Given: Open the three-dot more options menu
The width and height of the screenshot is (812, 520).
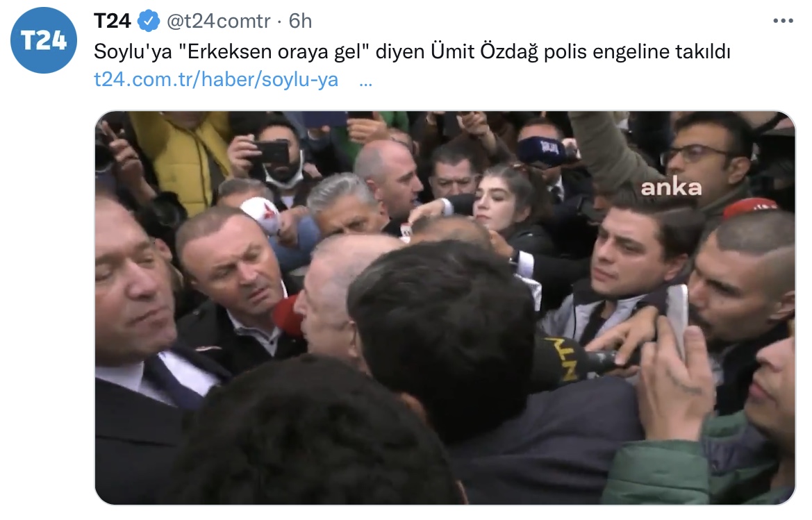Looking at the screenshot, I should [x=783, y=22].
